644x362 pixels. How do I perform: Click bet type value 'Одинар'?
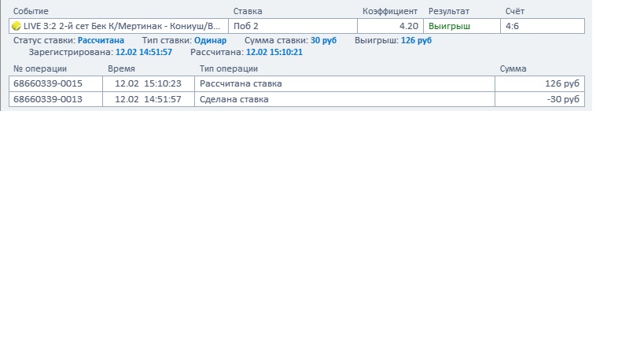(x=210, y=40)
